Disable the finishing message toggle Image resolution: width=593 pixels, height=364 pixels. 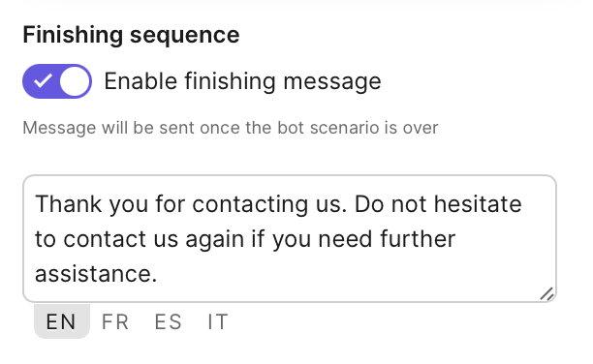(x=57, y=81)
